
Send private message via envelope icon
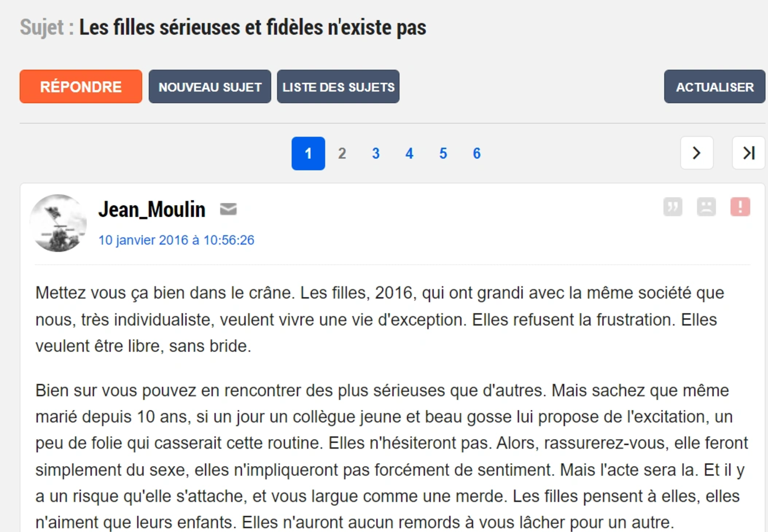pos(228,209)
